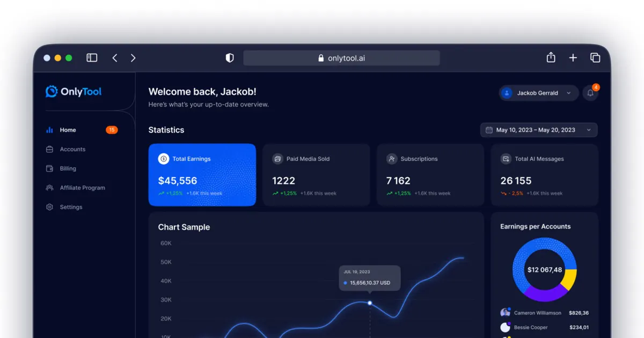
Task: Click the JUL 19, 2023 chart tooltip
Action: [370, 278]
